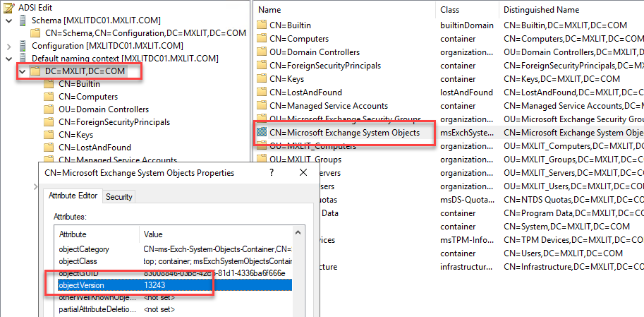The width and height of the screenshot is (644, 317).
Task: Click the CN=Builtin folder icon in tree
Action: (49, 84)
